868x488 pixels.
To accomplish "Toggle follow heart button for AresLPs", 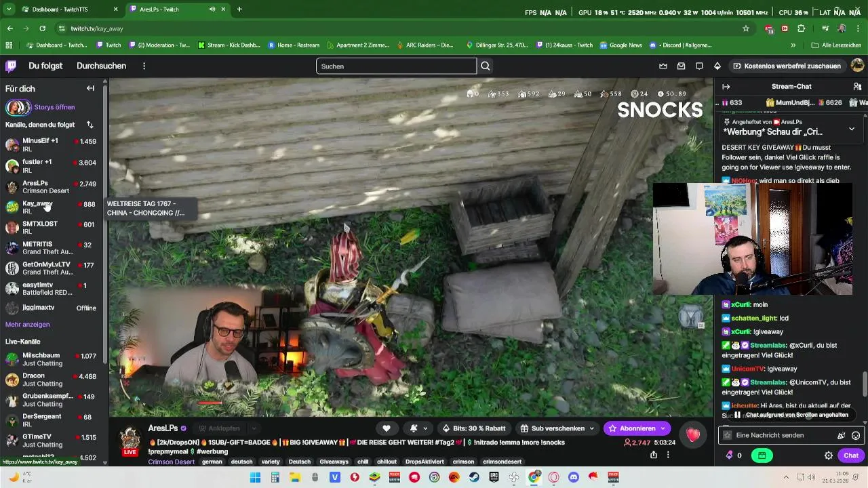I will tap(387, 428).
